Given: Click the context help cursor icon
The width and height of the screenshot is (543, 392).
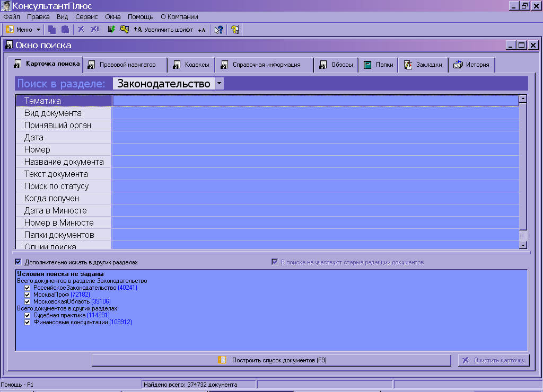Looking at the screenshot, I should [x=218, y=30].
